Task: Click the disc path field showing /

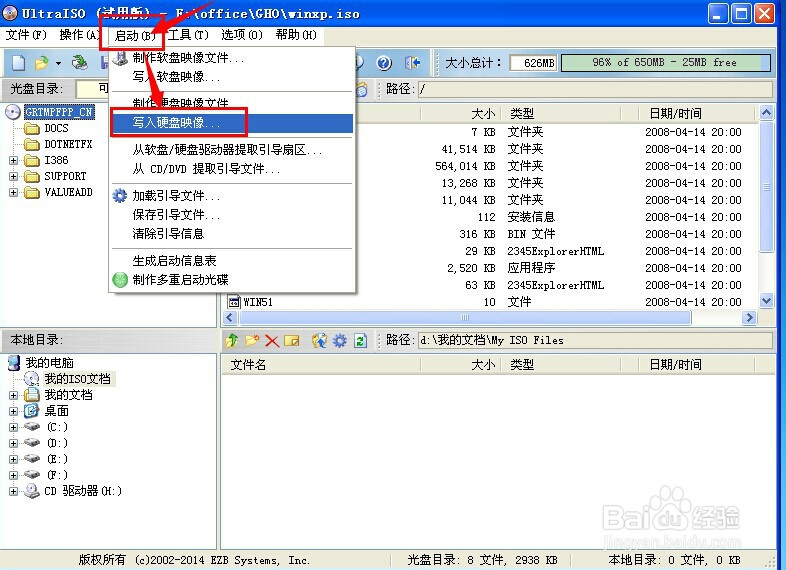Action: tap(595, 89)
